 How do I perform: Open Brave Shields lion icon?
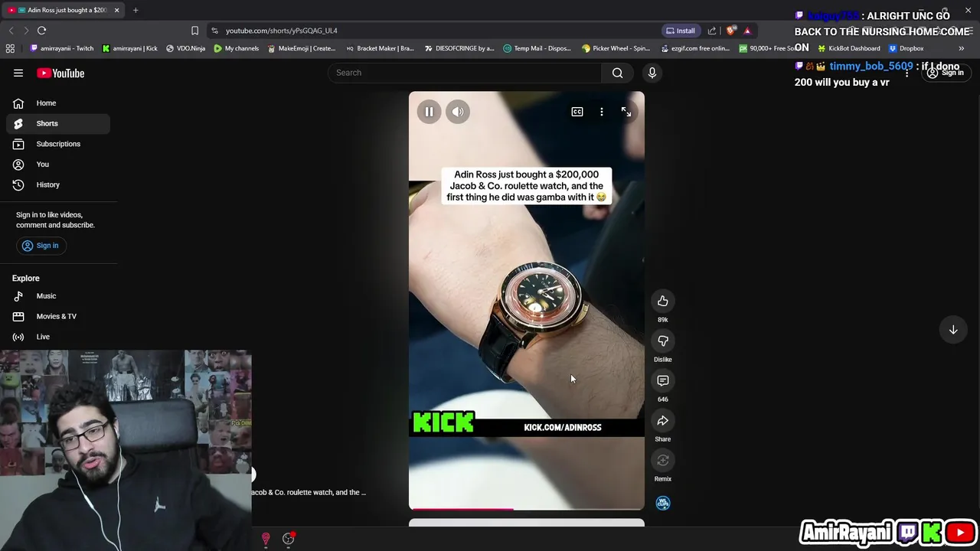pyautogui.click(x=731, y=31)
